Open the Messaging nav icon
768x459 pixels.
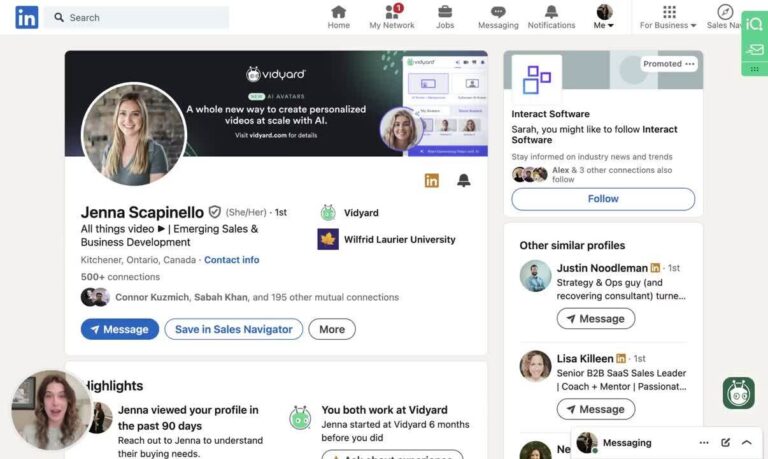[498, 17]
